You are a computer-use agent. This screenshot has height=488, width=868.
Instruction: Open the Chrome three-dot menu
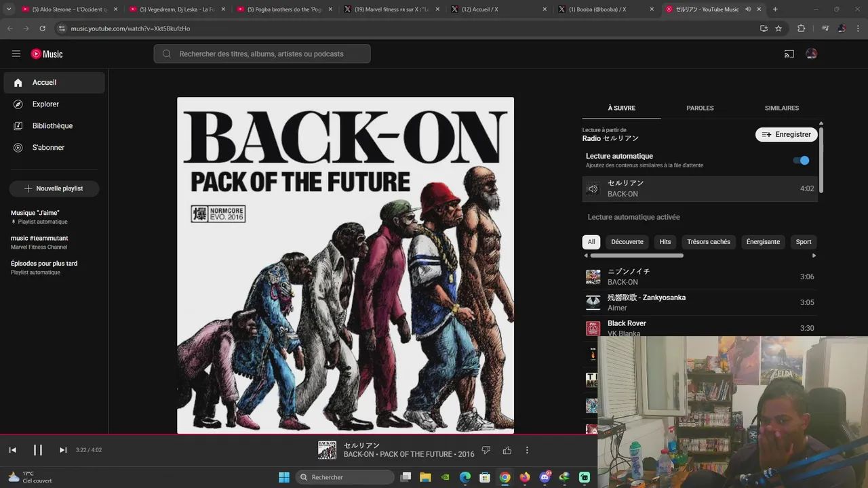point(857,28)
